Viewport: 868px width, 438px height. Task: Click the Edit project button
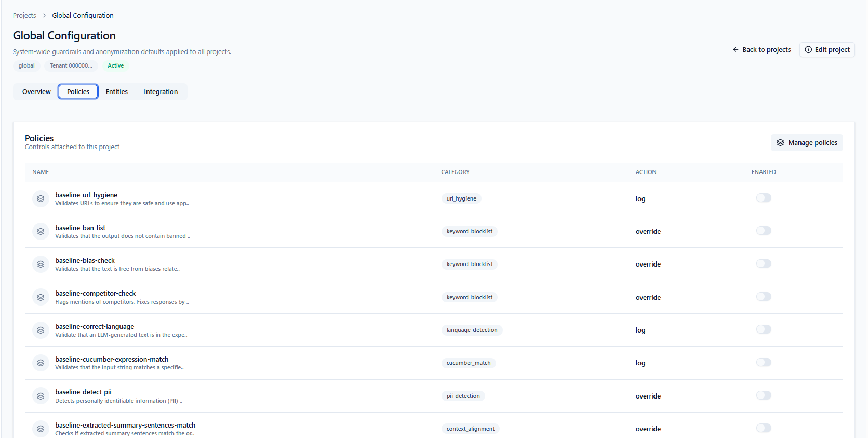827,50
